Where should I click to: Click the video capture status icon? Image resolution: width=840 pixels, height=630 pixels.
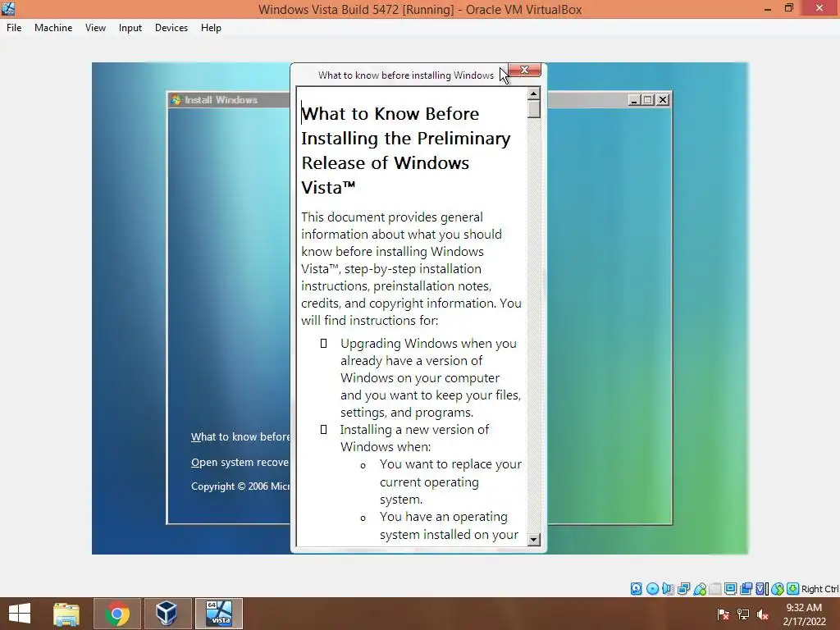pyautogui.click(x=746, y=589)
